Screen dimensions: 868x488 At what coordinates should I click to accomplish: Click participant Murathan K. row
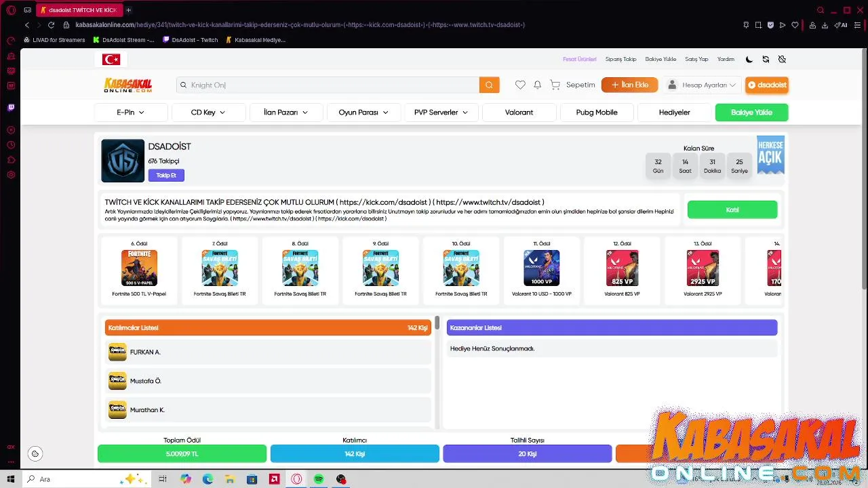268,409
